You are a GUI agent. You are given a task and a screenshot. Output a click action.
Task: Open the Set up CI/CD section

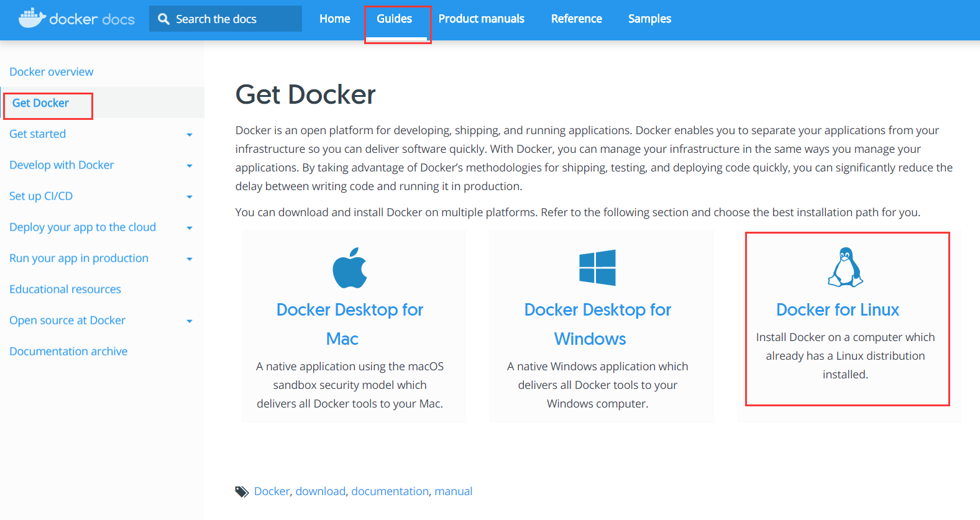coord(41,196)
